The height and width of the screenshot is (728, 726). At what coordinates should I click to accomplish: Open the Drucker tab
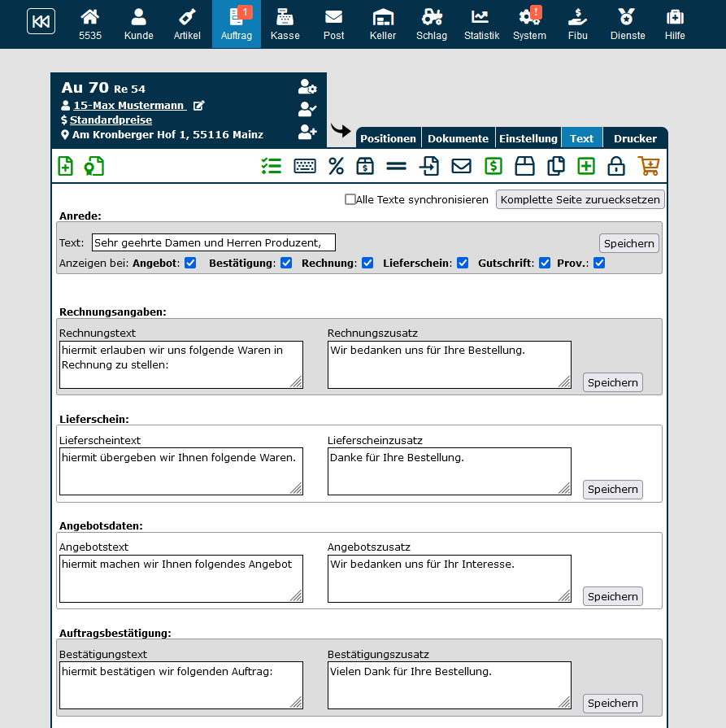click(635, 138)
